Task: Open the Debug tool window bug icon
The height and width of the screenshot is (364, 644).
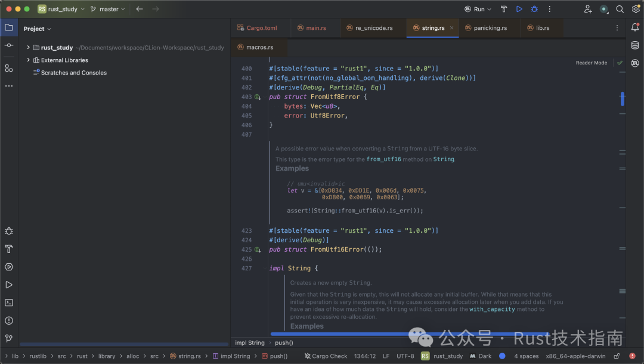Action: [8, 231]
